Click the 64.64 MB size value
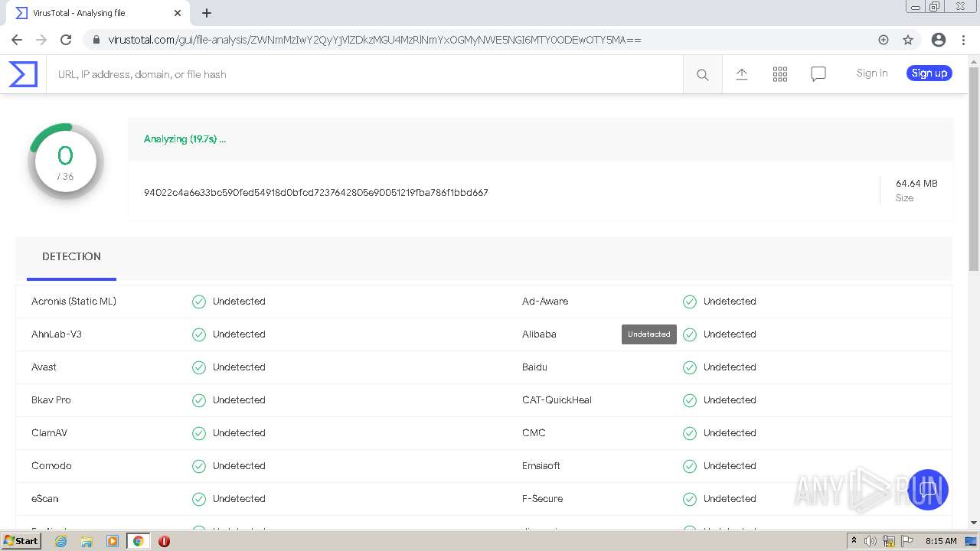This screenshot has height=551, width=980. [x=916, y=184]
